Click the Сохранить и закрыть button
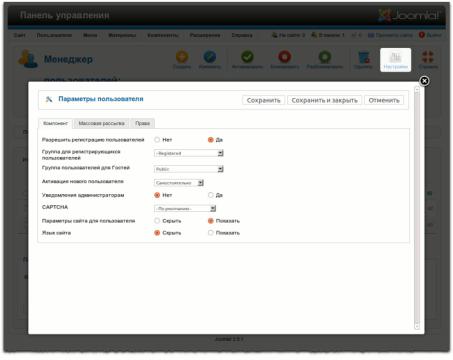The height and width of the screenshot is (360, 453). point(324,100)
